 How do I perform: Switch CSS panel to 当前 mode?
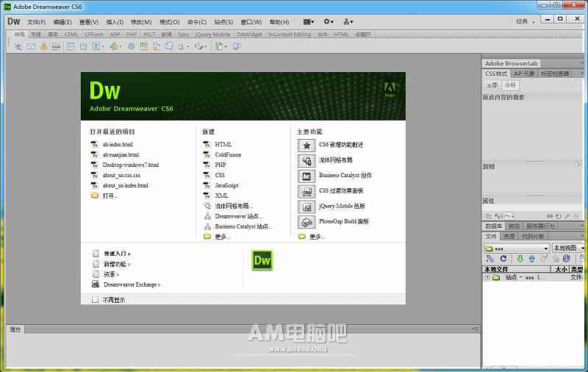click(x=510, y=85)
